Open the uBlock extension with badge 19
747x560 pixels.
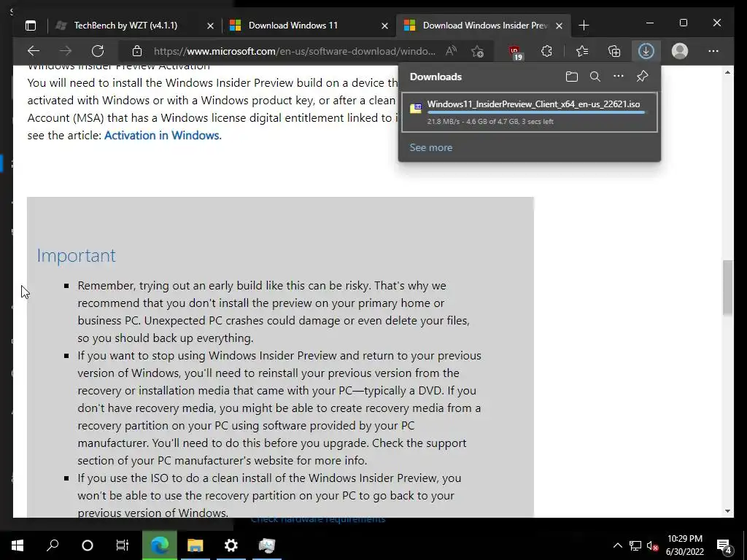515,52
